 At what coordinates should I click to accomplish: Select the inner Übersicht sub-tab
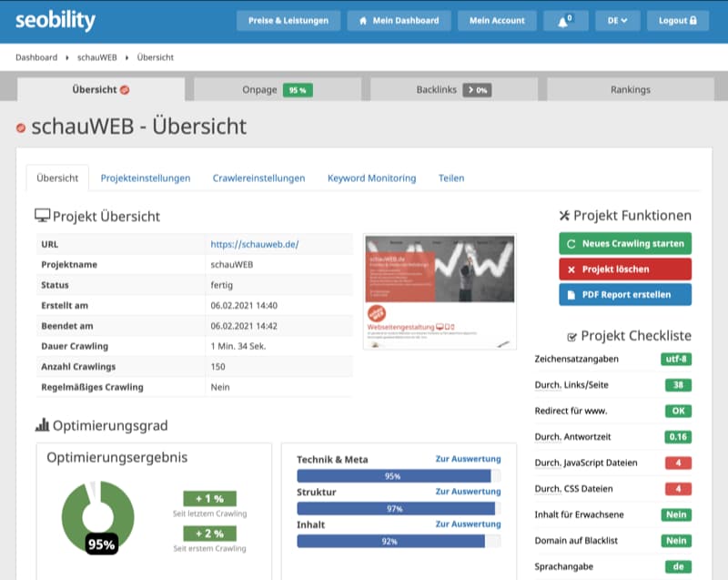[x=57, y=178]
